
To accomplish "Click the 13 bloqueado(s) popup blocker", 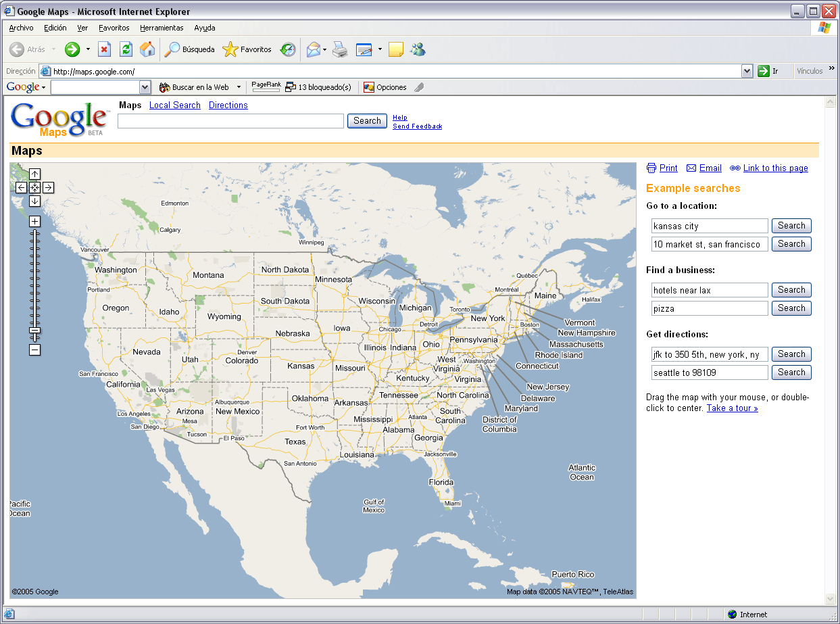I will click(318, 87).
